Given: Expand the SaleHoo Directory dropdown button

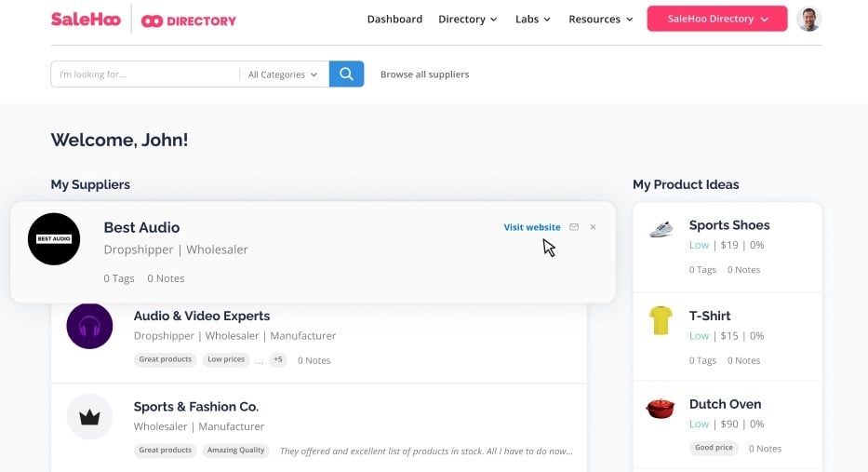Looking at the screenshot, I should pyautogui.click(x=717, y=19).
